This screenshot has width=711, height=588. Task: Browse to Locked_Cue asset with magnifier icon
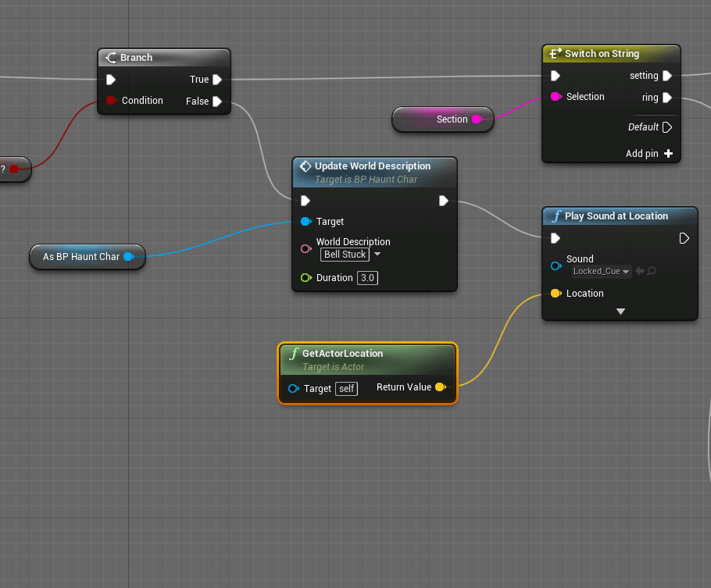(651, 272)
